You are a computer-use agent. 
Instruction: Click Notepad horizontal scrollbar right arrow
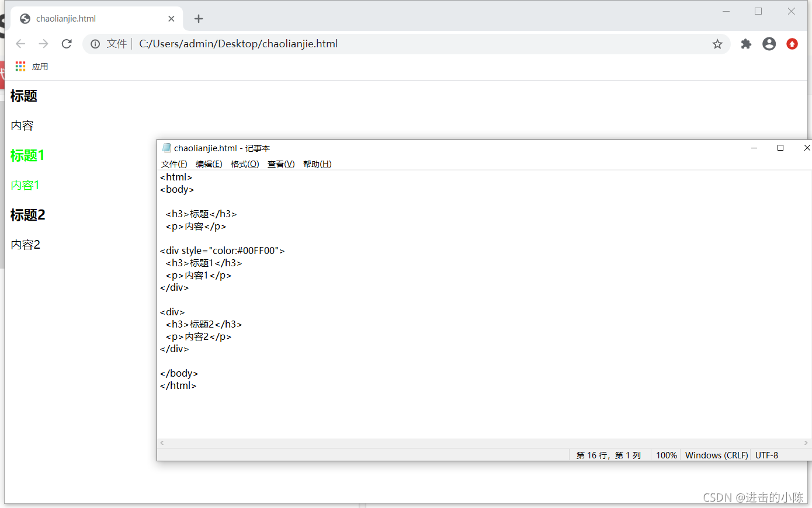[x=806, y=443]
